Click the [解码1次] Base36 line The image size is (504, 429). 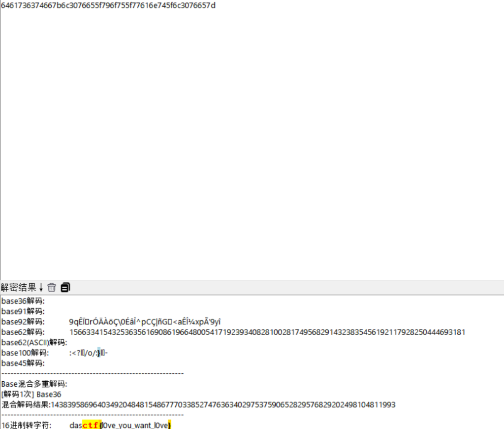[31, 394]
